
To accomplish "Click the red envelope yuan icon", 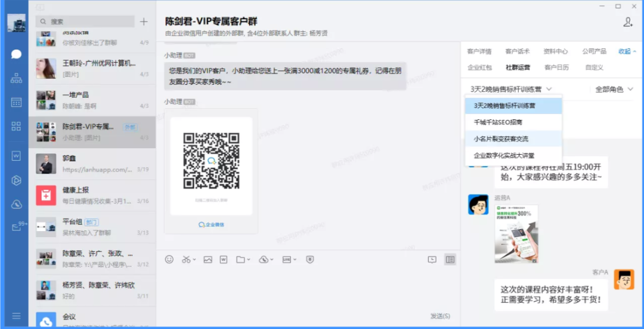I will [x=309, y=259].
